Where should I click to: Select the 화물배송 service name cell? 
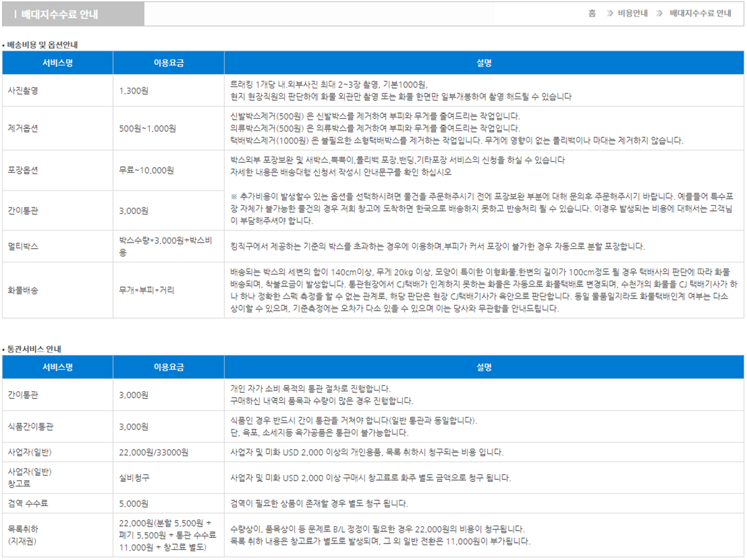click(23, 290)
